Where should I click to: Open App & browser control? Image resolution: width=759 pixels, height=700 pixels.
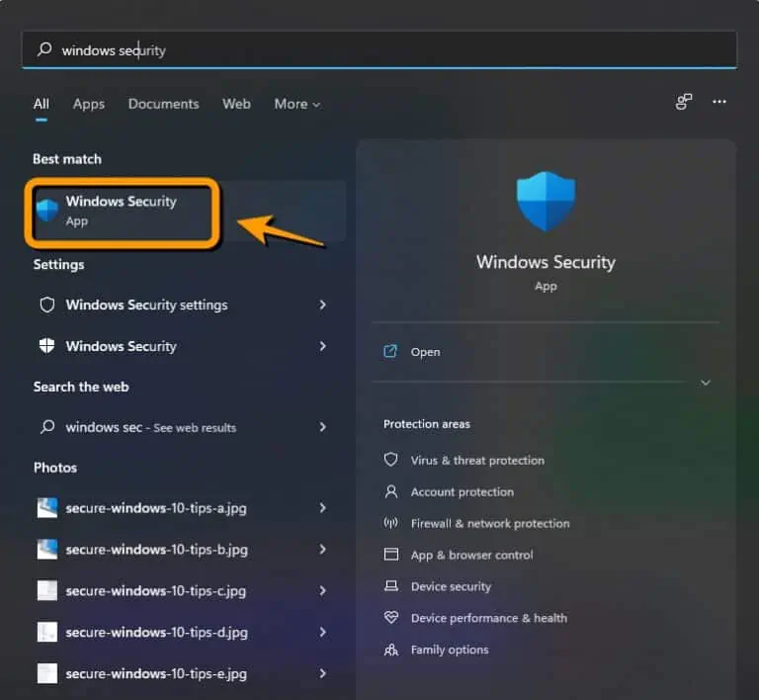point(471,555)
